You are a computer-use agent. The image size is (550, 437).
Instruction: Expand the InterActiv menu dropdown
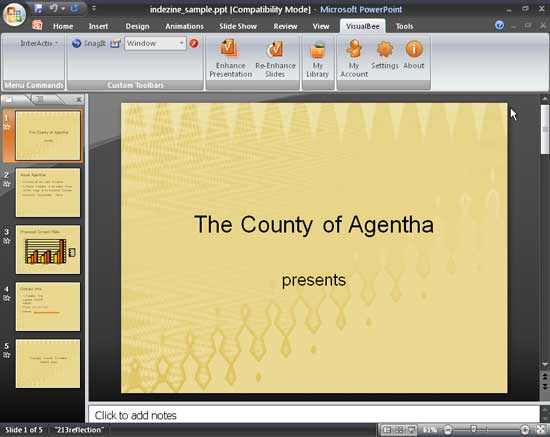pos(39,43)
